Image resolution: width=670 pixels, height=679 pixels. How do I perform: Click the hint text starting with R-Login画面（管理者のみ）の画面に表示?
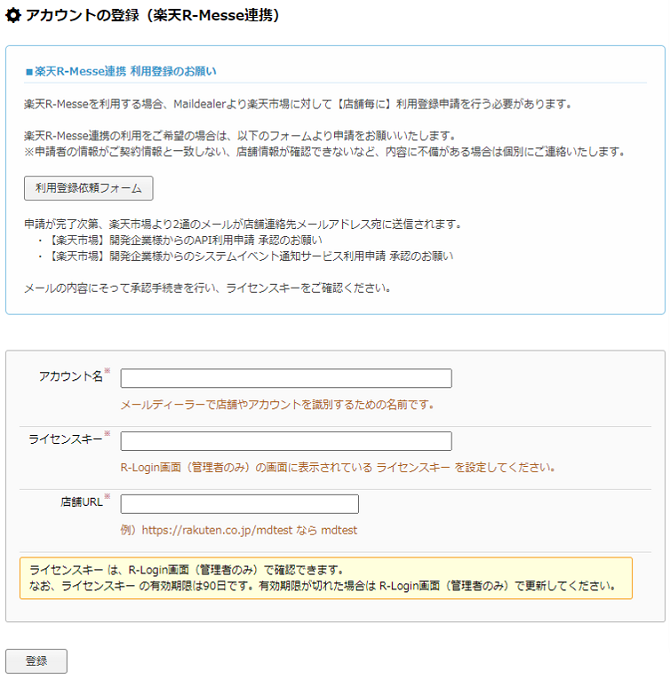coord(338,467)
